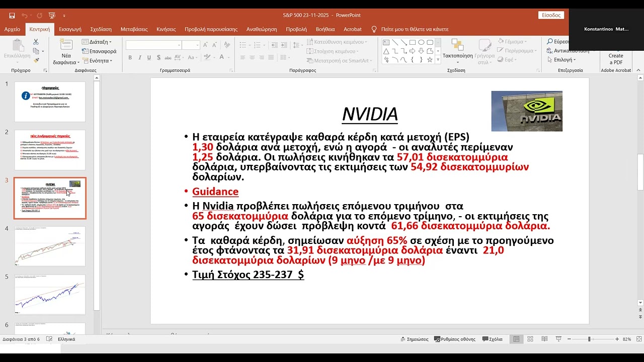The height and width of the screenshot is (362, 644).
Task: Toggle Justify paragraph alignment
Action: pos(271,58)
